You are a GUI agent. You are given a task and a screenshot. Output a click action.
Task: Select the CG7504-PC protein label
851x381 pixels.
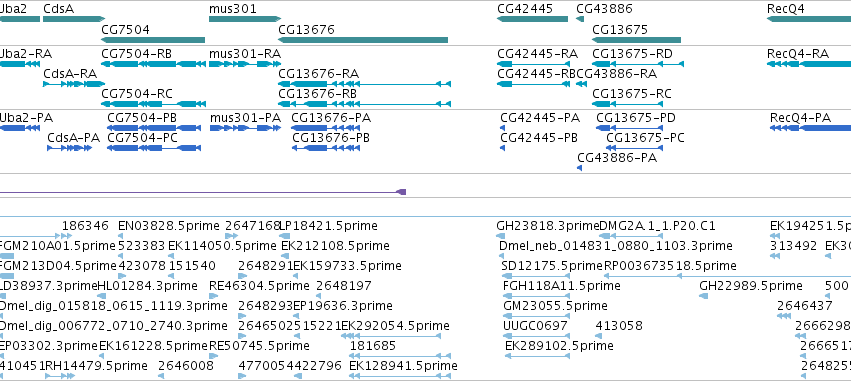pyautogui.click(x=142, y=138)
